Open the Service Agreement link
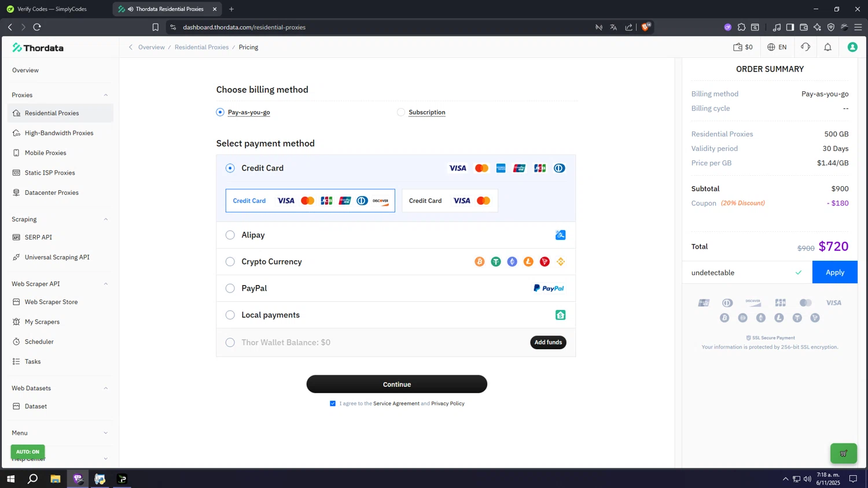This screenshot has width=868, height=488. [396, 404]
